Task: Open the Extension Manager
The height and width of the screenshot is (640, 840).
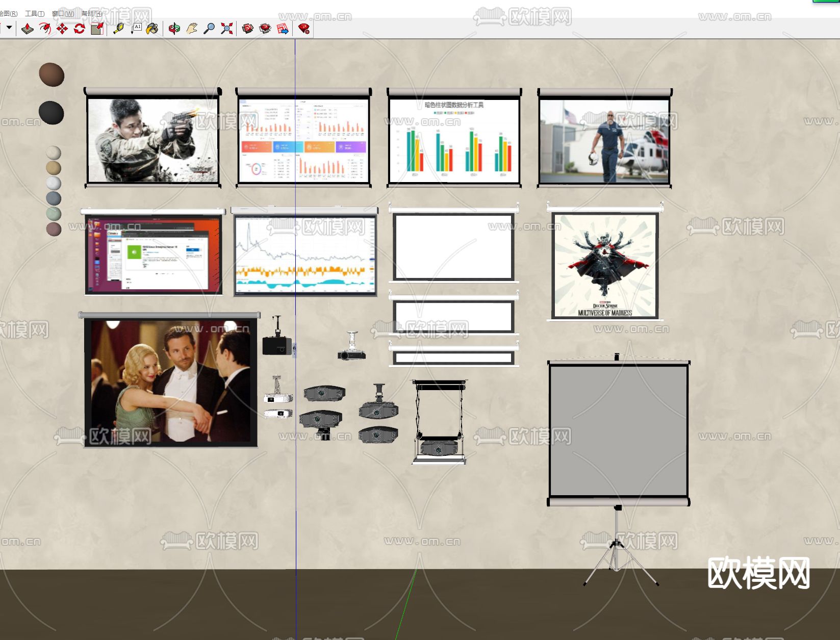Action: (304, 29)
